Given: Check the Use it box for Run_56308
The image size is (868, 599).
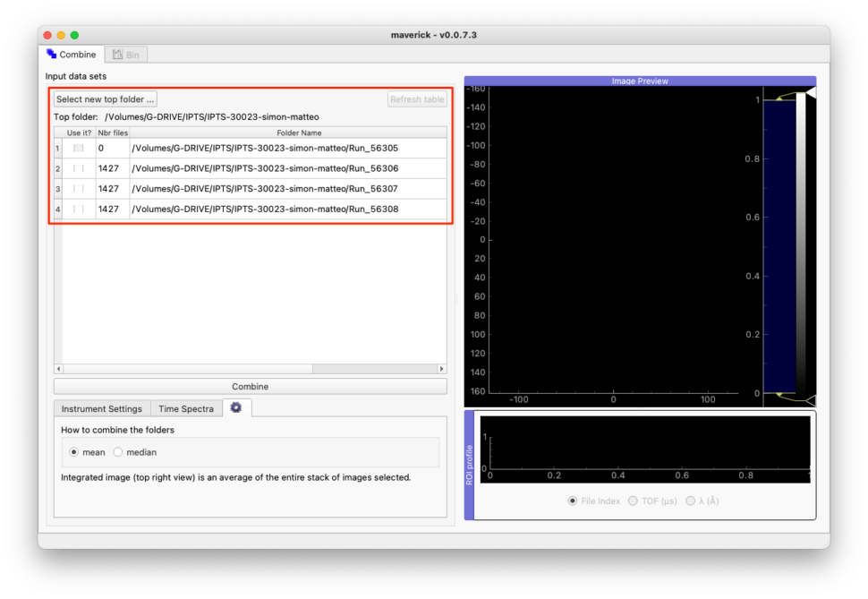Looking at the screenshot, I should click(79, 210).
